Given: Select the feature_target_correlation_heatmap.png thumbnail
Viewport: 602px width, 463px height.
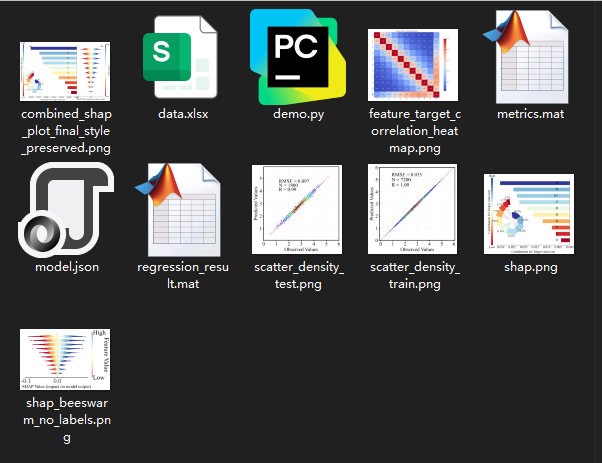Looking at the screenshot, I should click(x=413, y=65).
